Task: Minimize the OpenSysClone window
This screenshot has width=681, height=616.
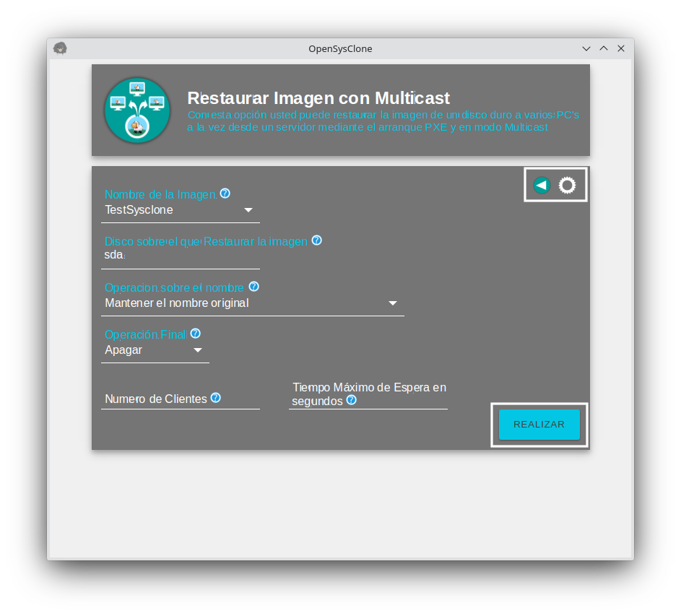Action: click(x=586, y=48)
